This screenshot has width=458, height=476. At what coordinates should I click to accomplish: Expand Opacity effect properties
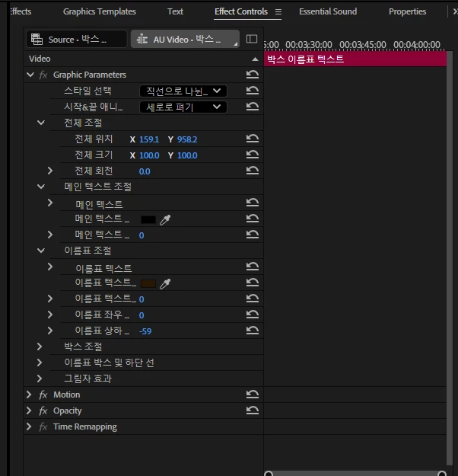click(x=29, y=411)
